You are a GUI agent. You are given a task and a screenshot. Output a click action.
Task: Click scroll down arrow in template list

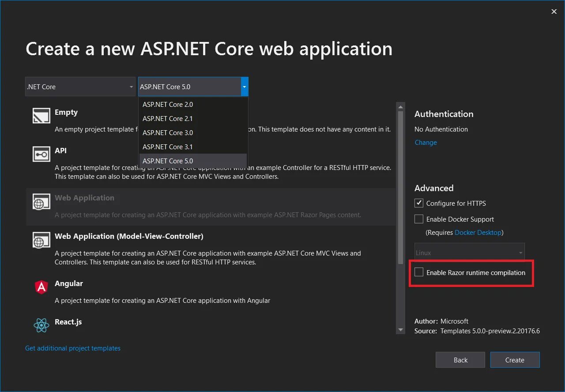401,330
